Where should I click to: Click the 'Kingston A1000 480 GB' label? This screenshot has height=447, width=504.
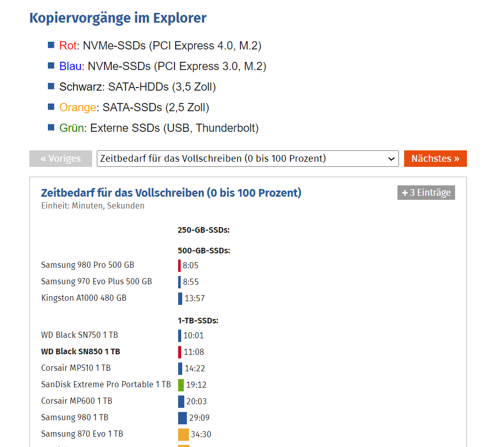click(84, 298)
